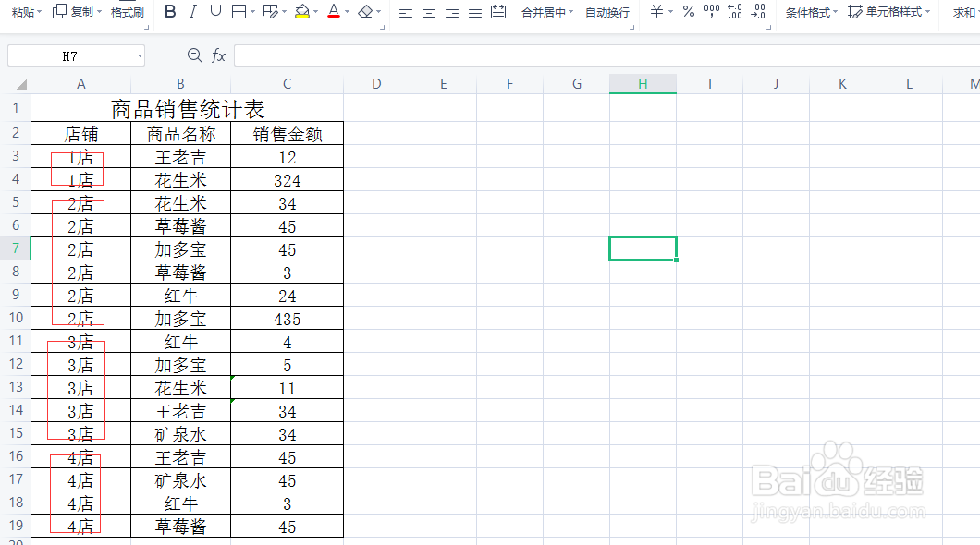Select the cell with value 324
The height and width of the screenshot is (545, 980).
pyautogui.click(x=287, y=180)
